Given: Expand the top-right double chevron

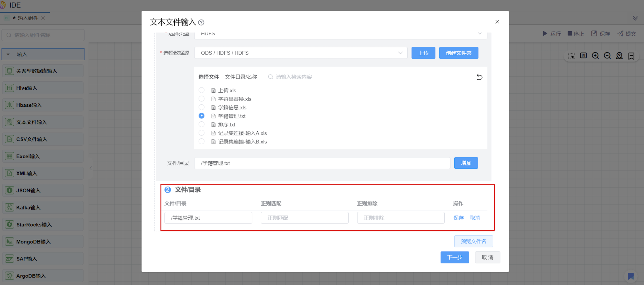Looking at the screenshot, I should [x=635, y=18].
